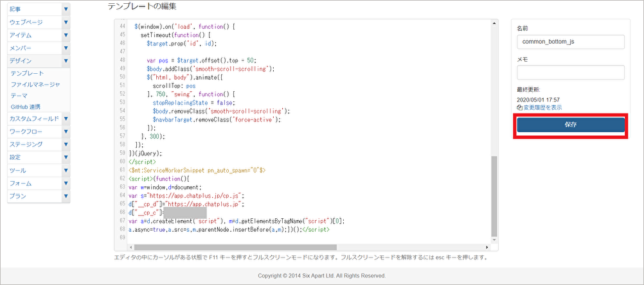
Task: Click the horizontal scrollbar right arrow
Action: point(488,247)
